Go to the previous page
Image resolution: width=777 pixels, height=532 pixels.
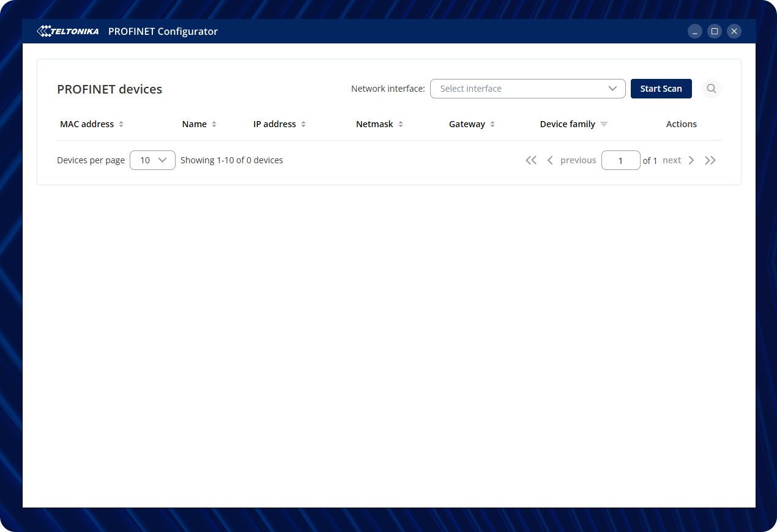pyautogui.click(x=571, y=160)
